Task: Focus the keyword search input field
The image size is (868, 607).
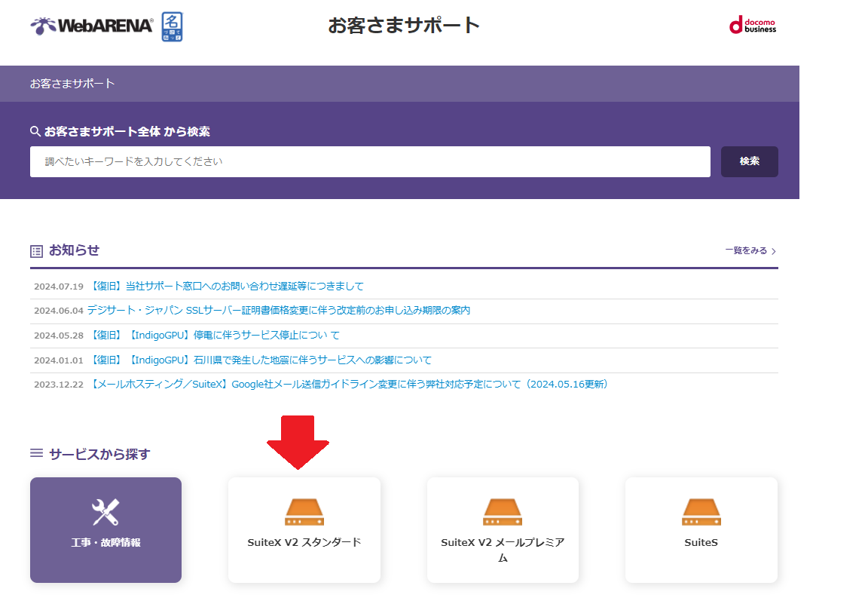Action: pos(370,161)
